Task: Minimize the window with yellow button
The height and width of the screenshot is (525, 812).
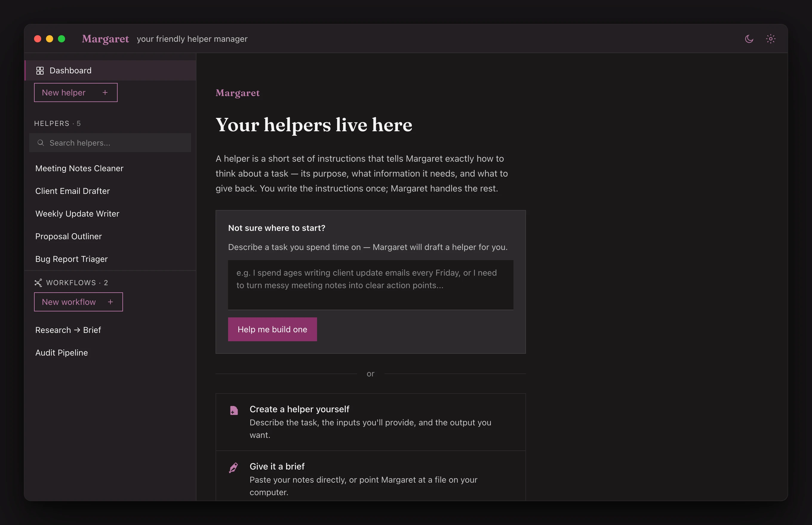Action: tap(50, 39)
